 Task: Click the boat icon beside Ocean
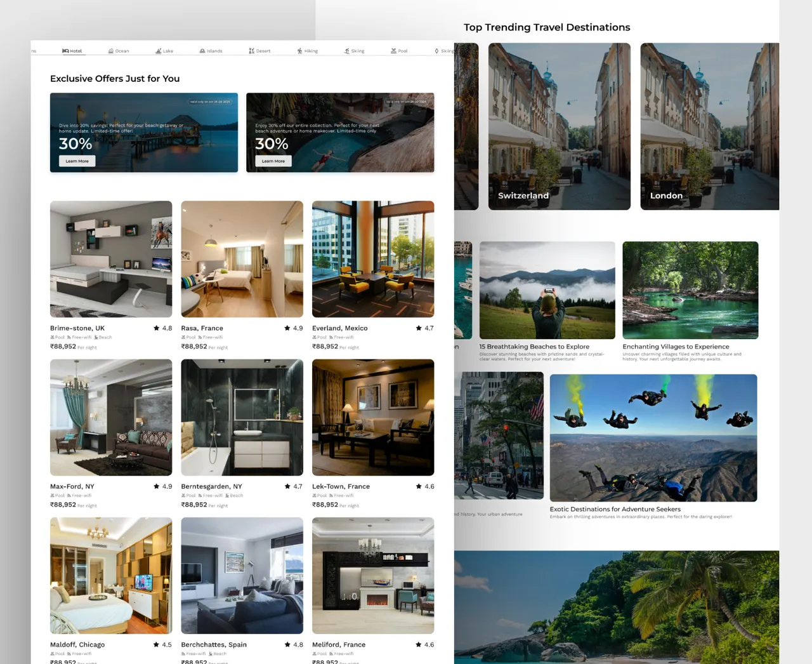tap(111, 51)
